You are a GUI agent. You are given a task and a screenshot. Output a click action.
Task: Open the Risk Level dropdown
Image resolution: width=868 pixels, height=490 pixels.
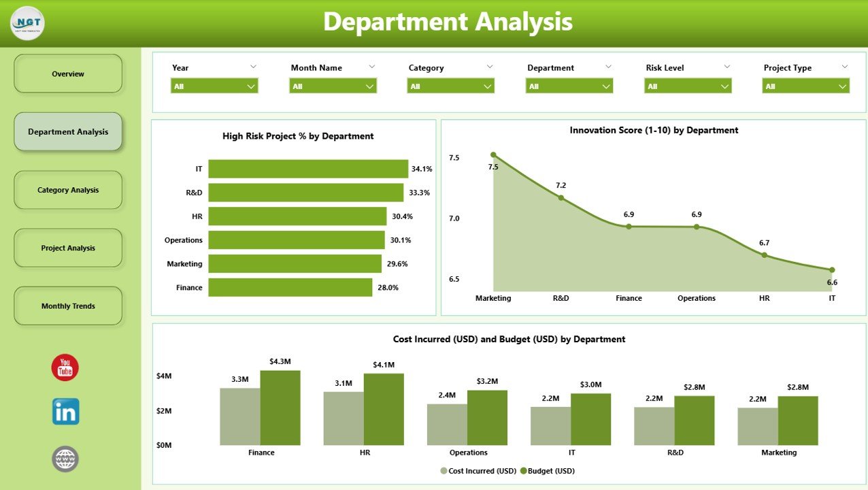coord(687,85)
